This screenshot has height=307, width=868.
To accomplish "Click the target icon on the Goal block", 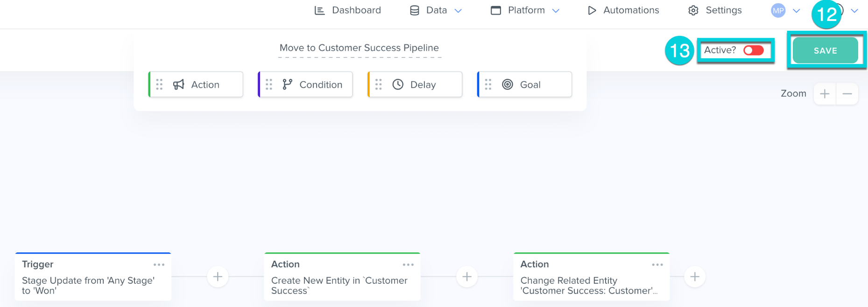I will point(507,84).
